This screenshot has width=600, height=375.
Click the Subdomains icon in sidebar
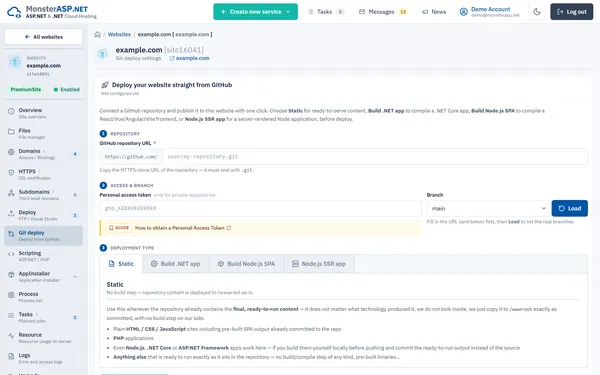pyautogui.click(x=11, y=193)
